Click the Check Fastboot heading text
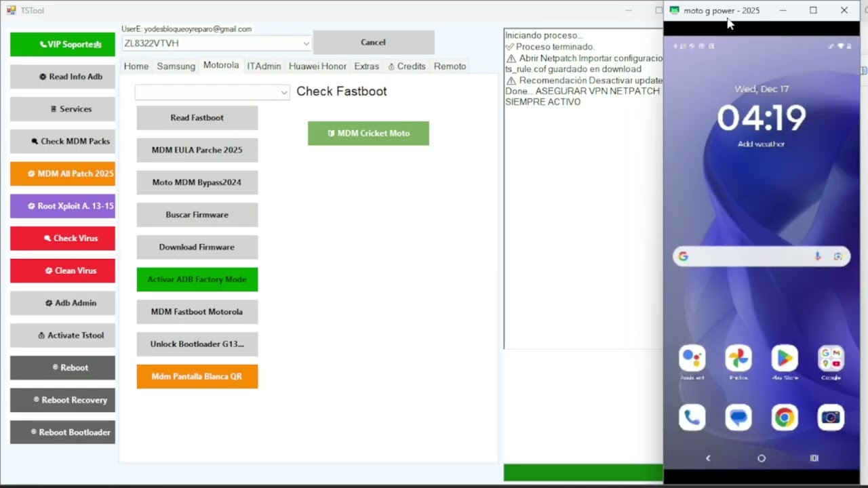The width and height of the screenshot is (868, 488). coord(342,91)
